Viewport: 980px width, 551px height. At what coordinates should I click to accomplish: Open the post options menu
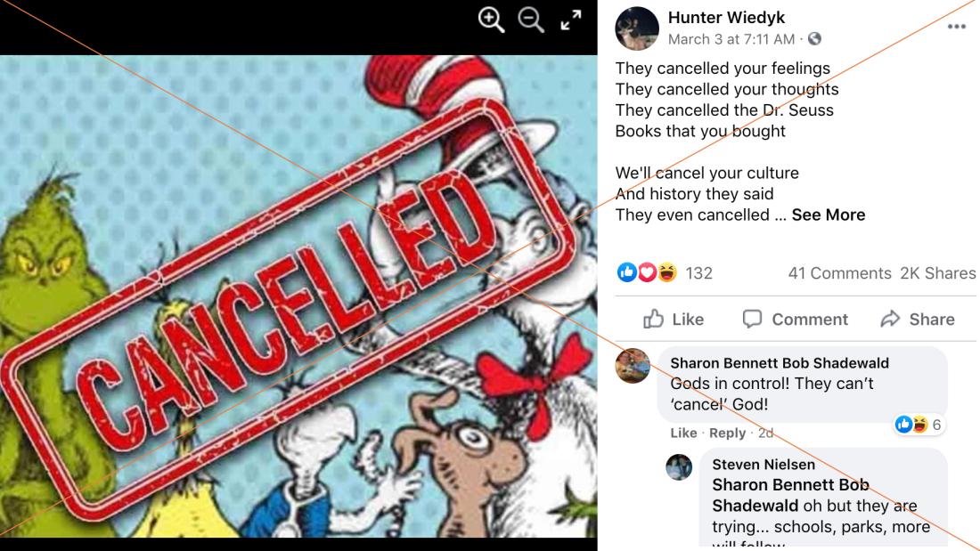pos(957,26)
